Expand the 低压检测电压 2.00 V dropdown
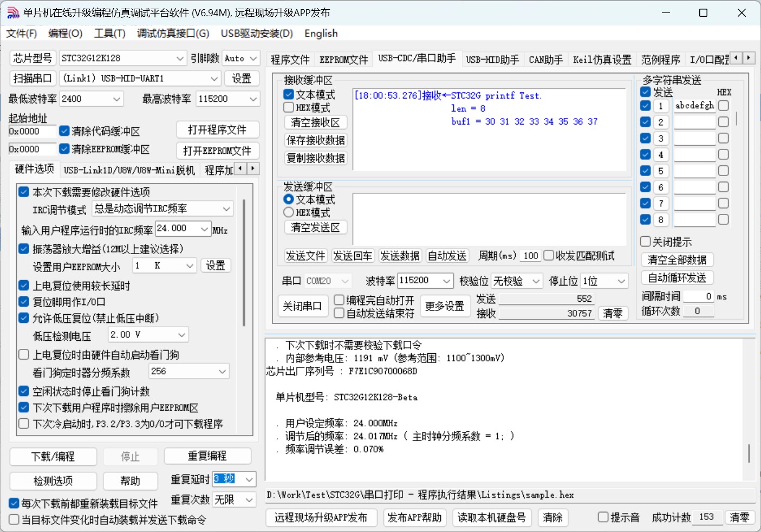This screenshot has width=761, height=532. (182, 335)
